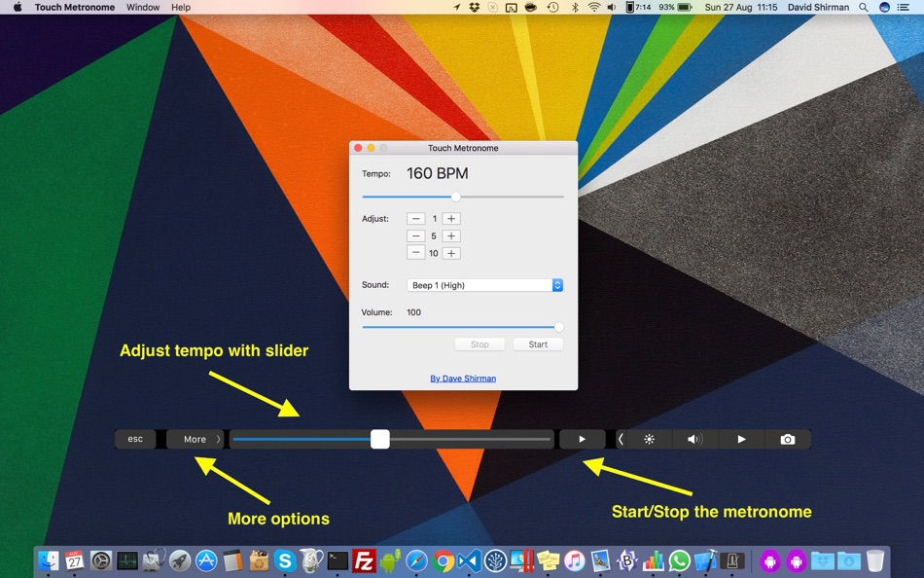Click the Sun 27 Aug 11:15 clock

pos(741,7)
